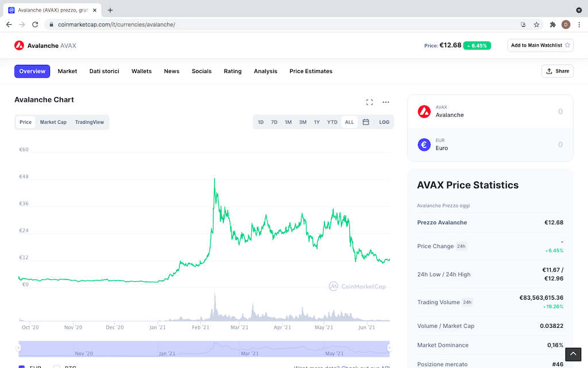Switch the chart to Market Cap view
This screenshot has width=588, height=368.
pyautogui.click(x=53, y=122)
